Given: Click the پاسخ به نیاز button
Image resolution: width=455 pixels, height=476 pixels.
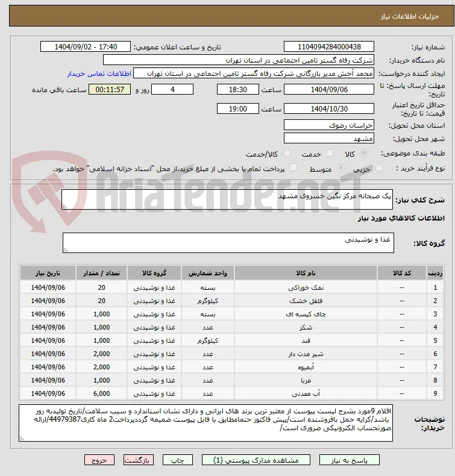Looking at the screenshot, I should 349,460.
